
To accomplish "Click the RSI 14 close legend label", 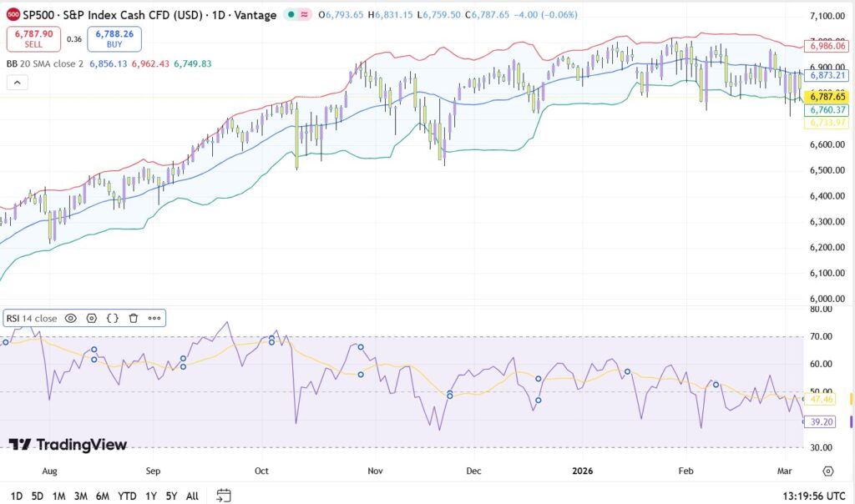I will point(32,318).
